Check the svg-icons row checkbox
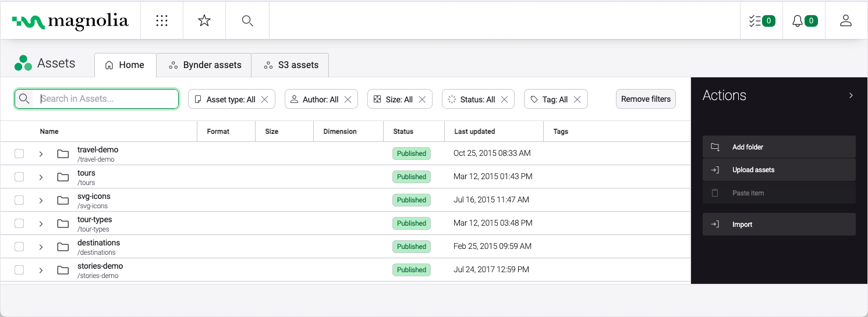Image resolution: width=868 pixels, height=317 pixels. pos(19,200)
